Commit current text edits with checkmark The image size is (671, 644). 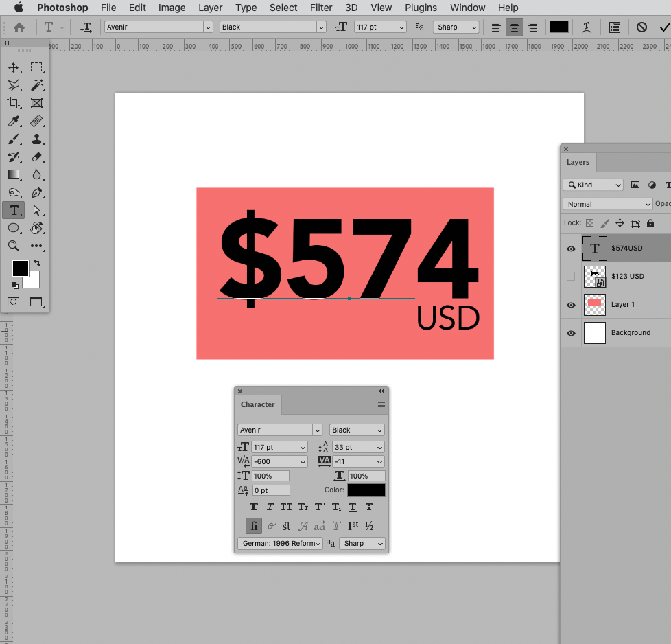[665, 27]
